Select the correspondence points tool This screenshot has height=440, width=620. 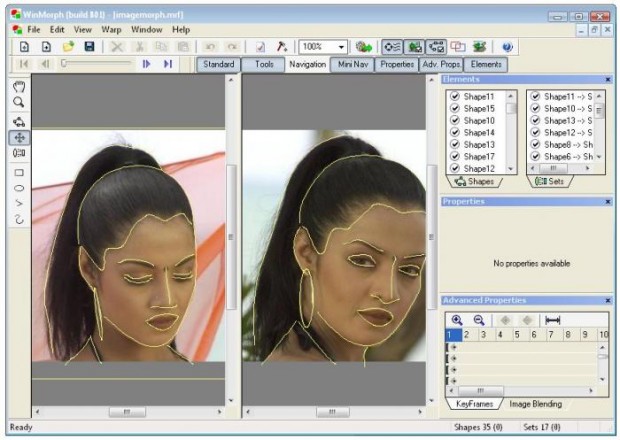click(x=19, y=153)
